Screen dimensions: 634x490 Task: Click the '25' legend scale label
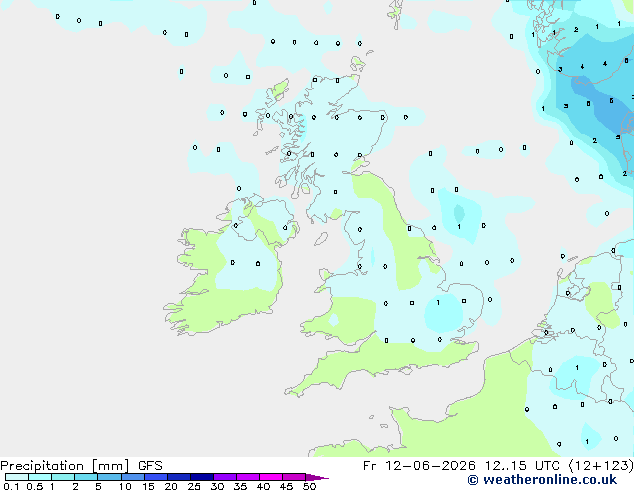click(194, 486)
